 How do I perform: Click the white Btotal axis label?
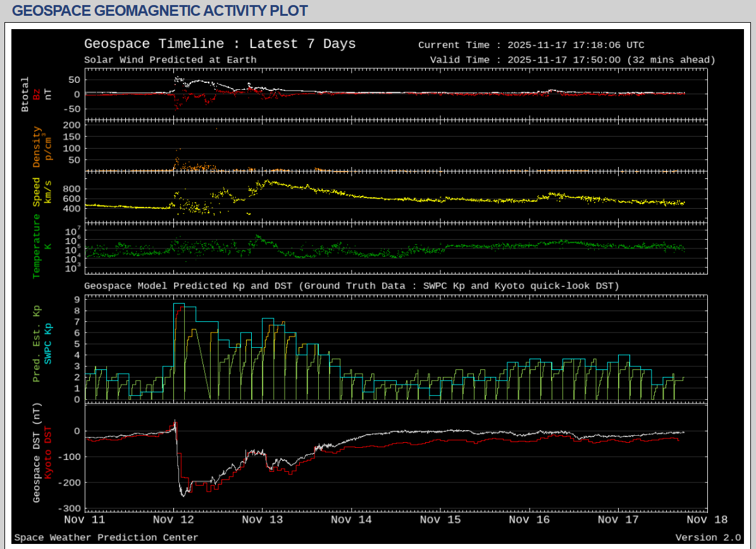[x=25, y=94]
